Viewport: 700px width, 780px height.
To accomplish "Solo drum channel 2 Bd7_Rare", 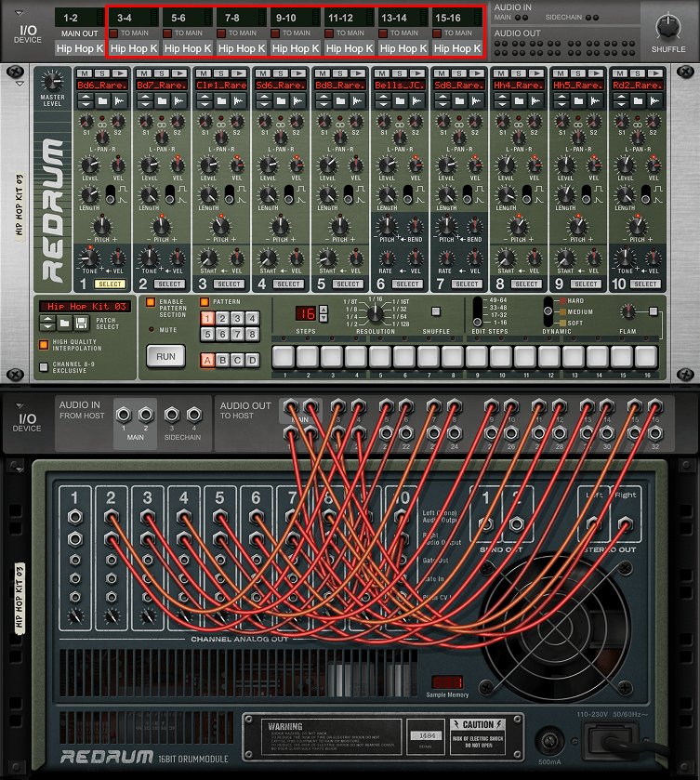I will click(x=162, y=73).
